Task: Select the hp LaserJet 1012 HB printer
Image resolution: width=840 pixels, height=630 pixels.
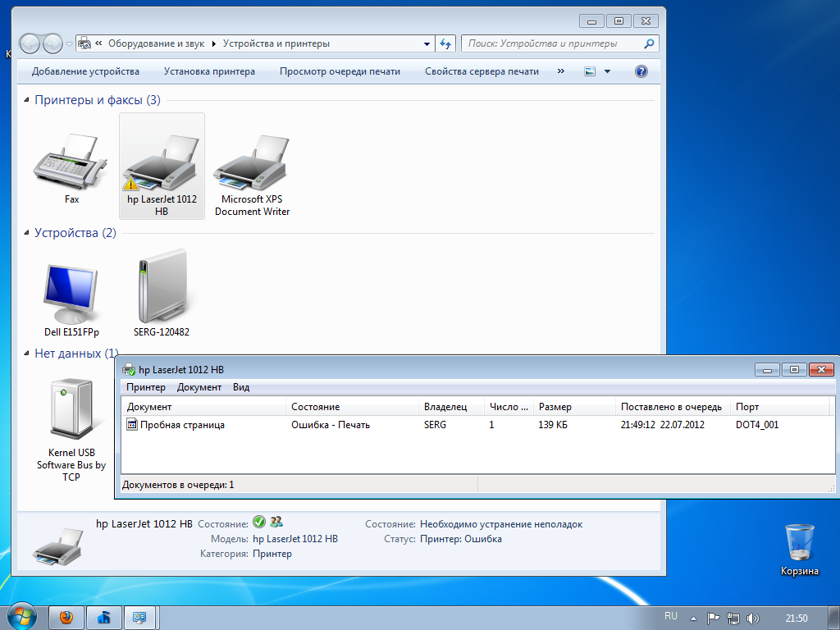Action: [x=162, y=167]
